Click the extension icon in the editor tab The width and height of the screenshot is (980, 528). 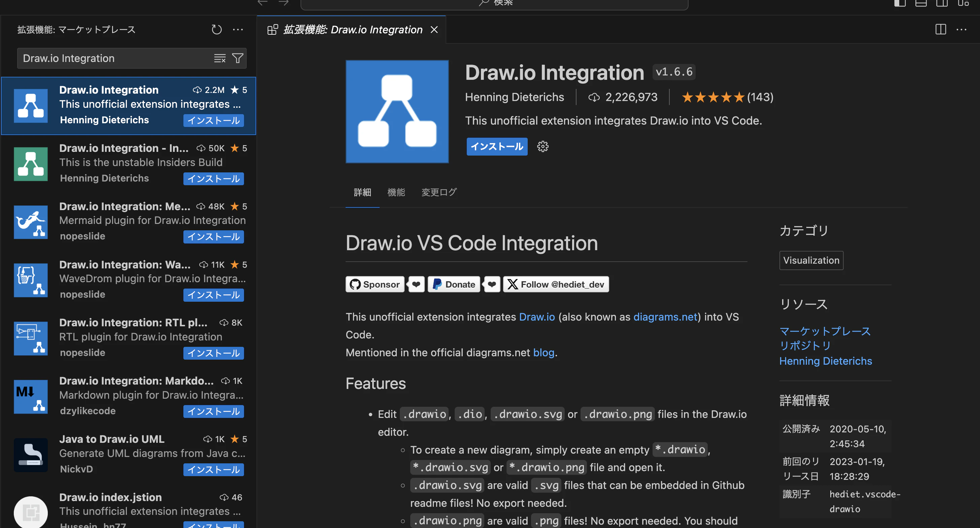tap(272, 29)
